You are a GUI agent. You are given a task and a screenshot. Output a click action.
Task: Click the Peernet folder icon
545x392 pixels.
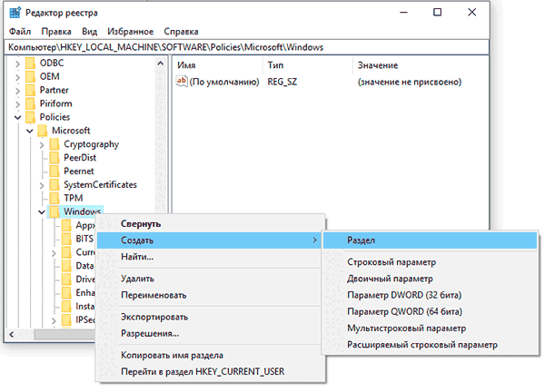point(54,171)
